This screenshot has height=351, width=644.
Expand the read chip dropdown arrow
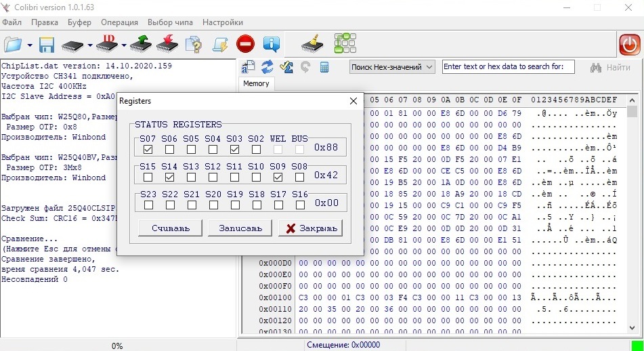(x=89, y=45)
